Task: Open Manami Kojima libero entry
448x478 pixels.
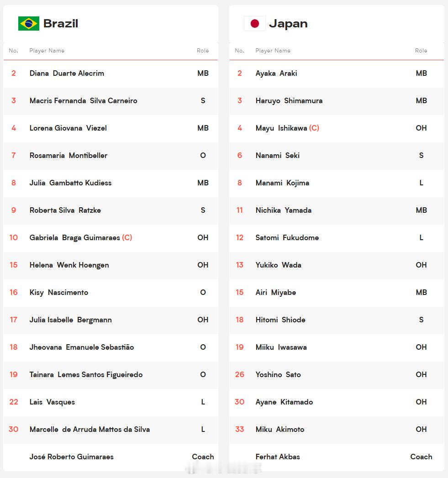Action: click(282, 183)
